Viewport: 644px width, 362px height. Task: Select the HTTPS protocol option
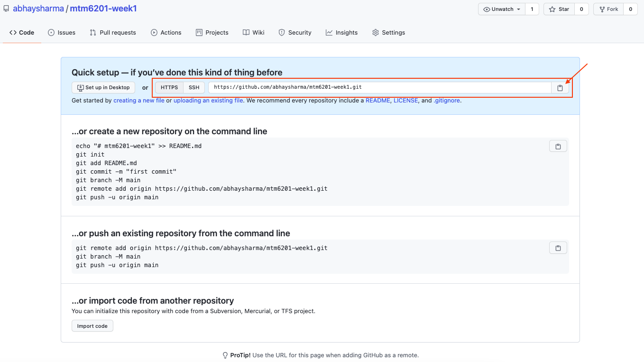coord(169,87)
